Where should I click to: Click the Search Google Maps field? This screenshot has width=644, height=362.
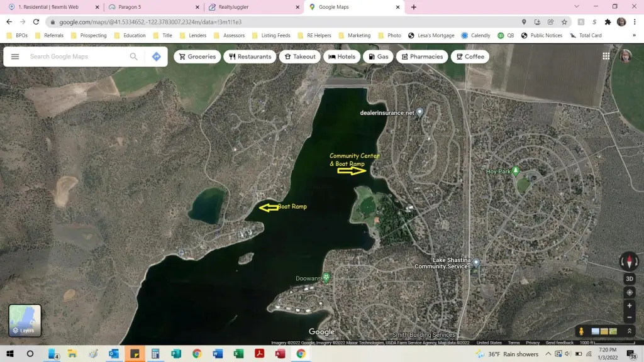pyautogui.click(x=75, y=57)
